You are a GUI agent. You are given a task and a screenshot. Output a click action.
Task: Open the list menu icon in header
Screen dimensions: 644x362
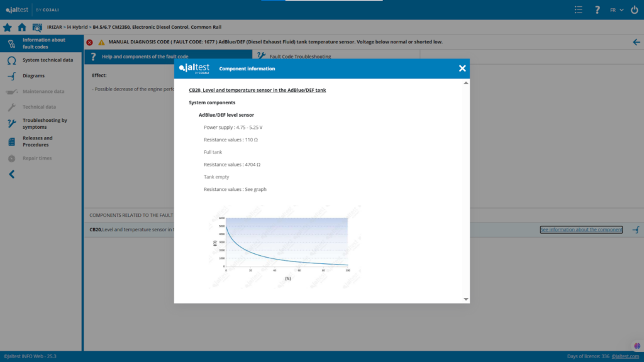pos(579,10)
